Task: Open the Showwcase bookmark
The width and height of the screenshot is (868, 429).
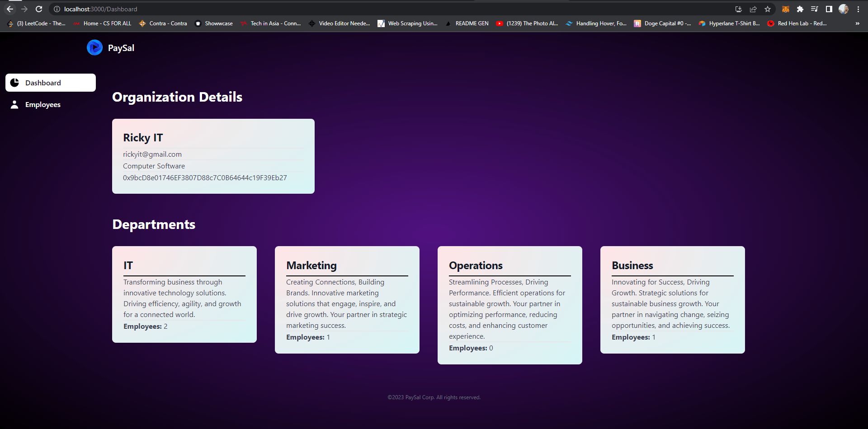Action: coord(214,23)
